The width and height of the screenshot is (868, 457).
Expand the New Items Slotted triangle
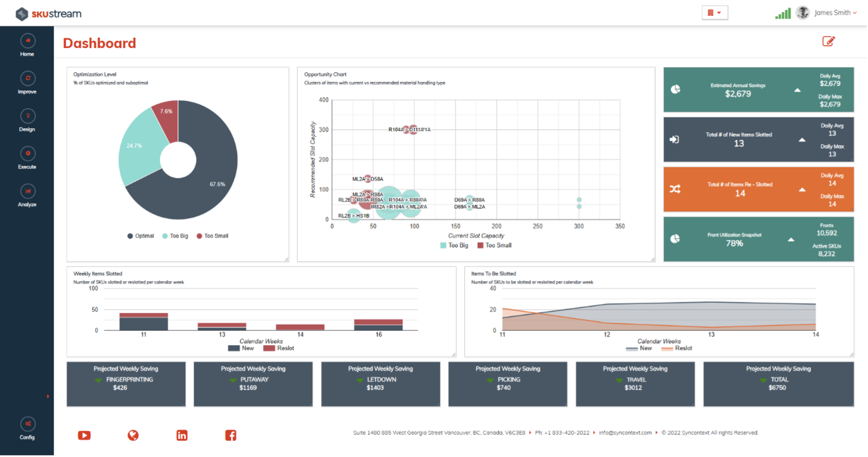(x=802, y=140)
